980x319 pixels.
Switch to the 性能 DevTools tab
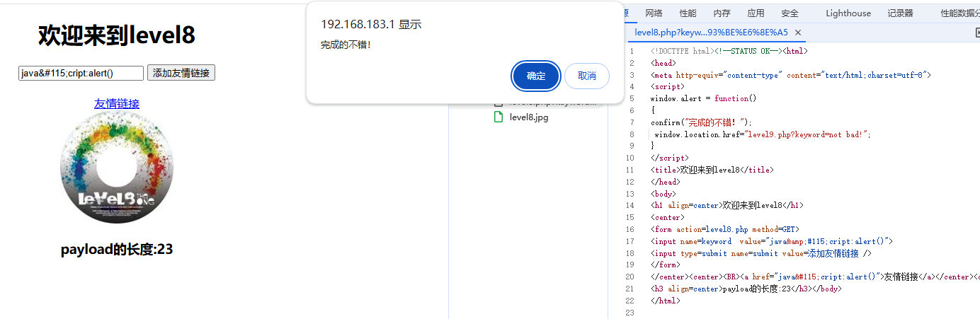pos(688,13)
